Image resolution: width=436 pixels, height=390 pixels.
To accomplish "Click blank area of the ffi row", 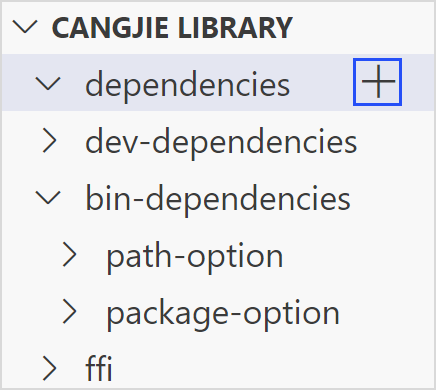I will [267, 369].
